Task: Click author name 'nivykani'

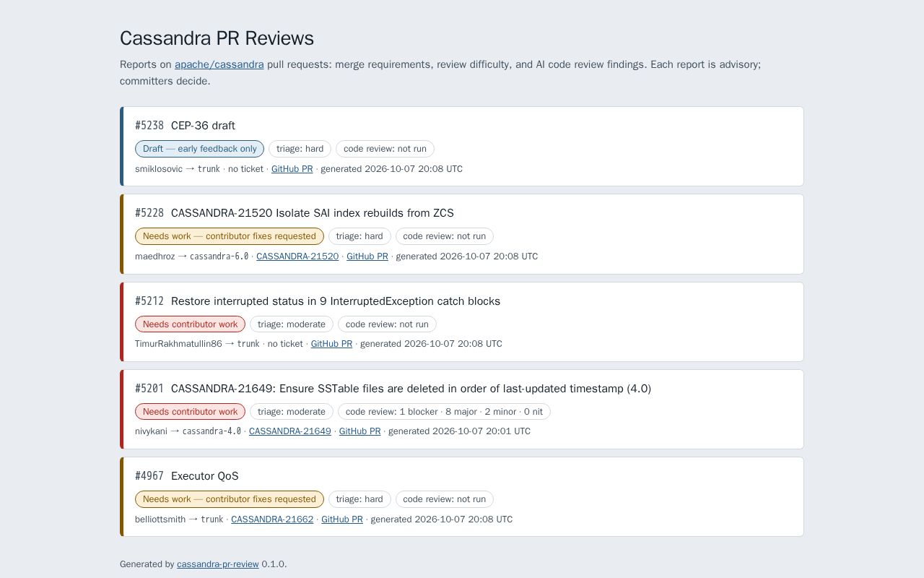Action: 151,431
